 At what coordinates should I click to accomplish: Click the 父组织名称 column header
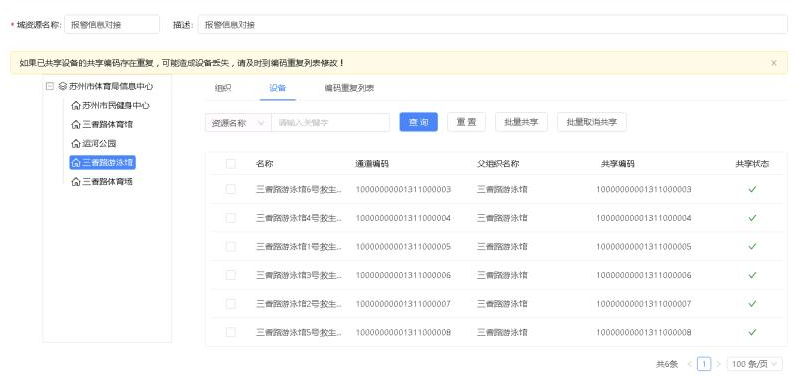[498, 164]
